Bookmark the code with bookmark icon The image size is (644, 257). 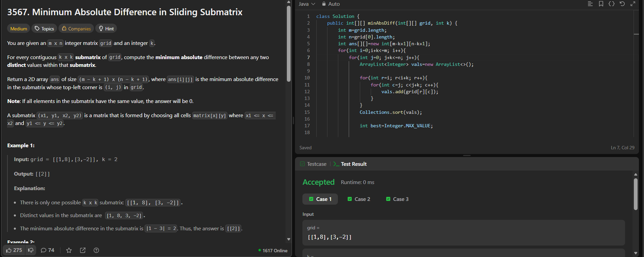601,4
